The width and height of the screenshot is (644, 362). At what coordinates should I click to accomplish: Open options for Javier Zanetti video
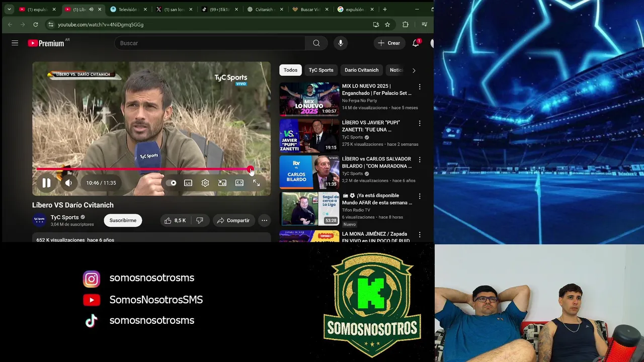pos(420,123)
